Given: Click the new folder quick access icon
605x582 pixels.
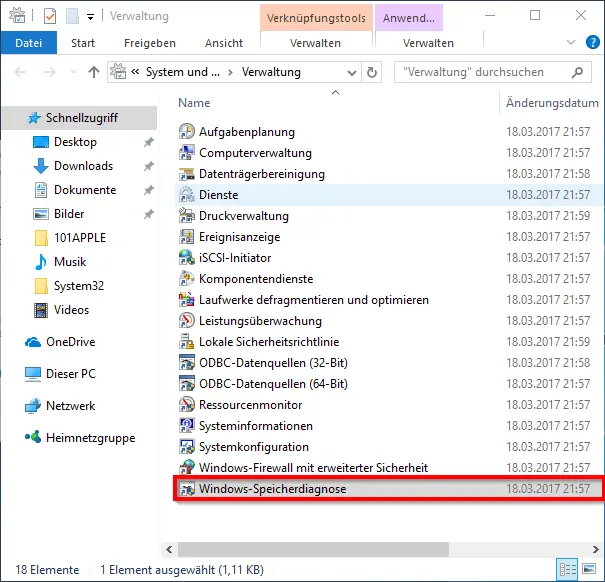Looking at the screenshot, I should 72,16.
